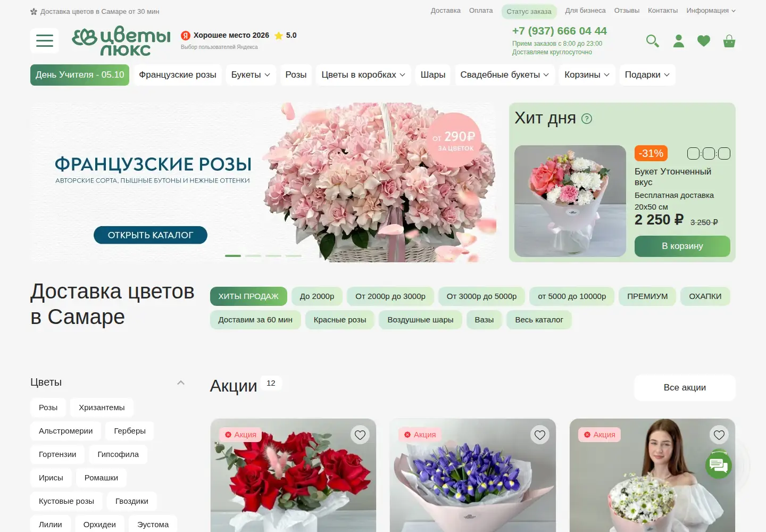Viewport: 766px width, 532px height.
Task: Expand the Подарки menu
Action: click(x=647, y=75)
